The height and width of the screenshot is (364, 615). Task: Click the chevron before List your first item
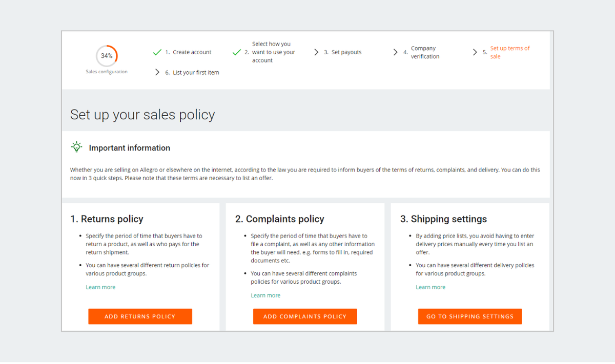pyautogui.click(x=157, y=73)
